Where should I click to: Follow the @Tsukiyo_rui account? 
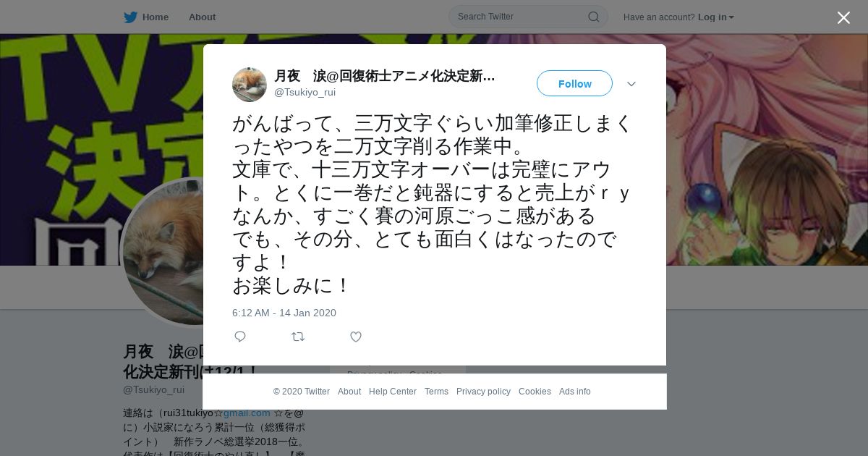[574, 83]
